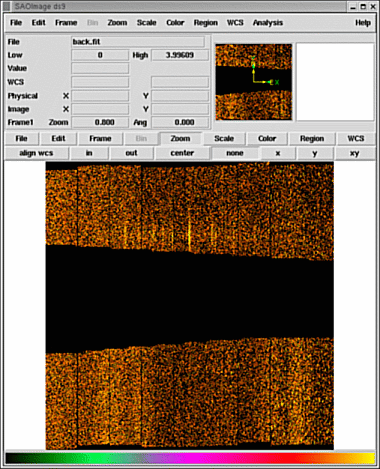380x469 pixels.
Task: Click the zoom out button
Action: click(x=131, y=153)
